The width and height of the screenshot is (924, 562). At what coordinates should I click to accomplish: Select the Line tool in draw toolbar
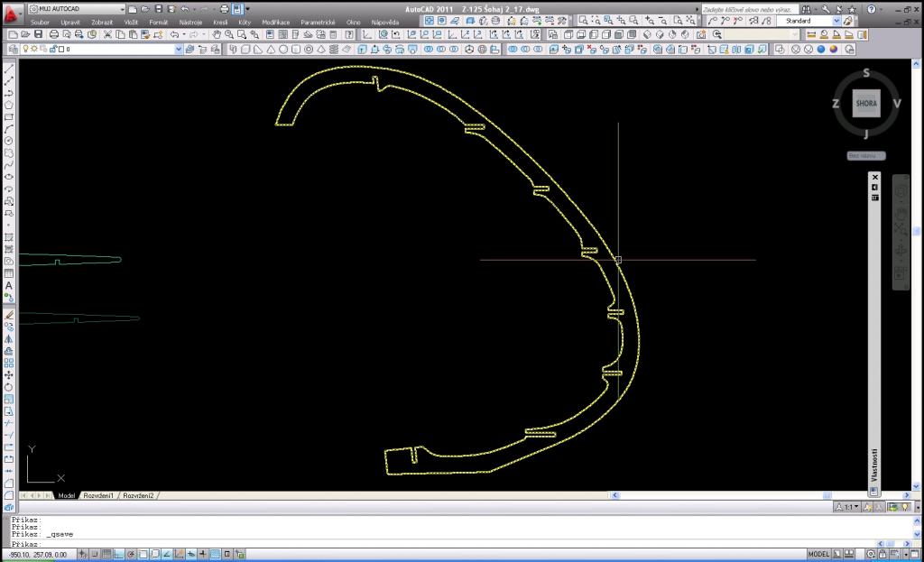pyautogui.click(x=9, y=69)
